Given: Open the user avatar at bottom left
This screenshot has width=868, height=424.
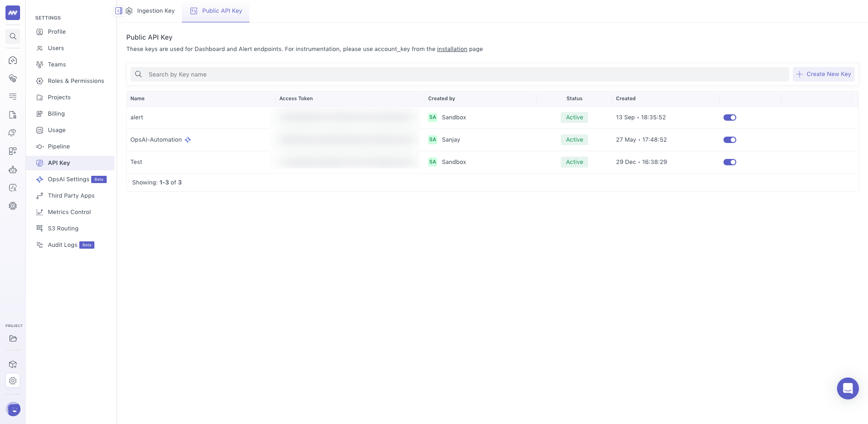Looking at the screenshot, I should pos(14,409).
